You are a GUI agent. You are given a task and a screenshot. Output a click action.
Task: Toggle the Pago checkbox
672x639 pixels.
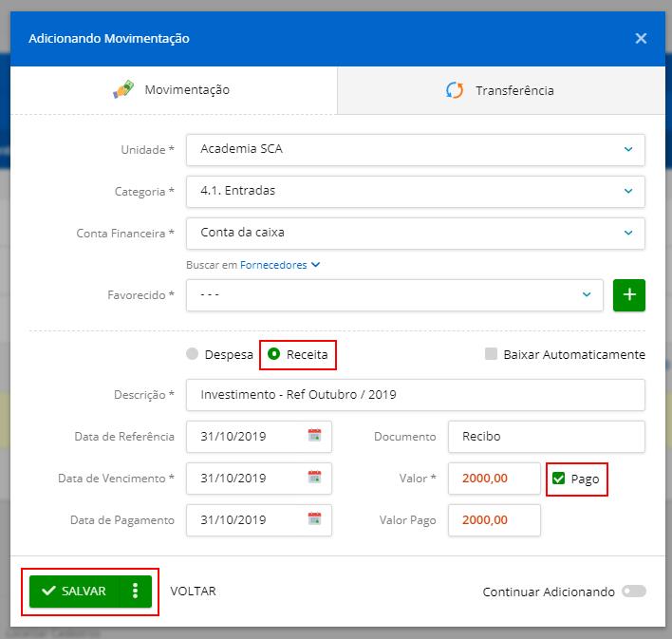tap(558, 479)
